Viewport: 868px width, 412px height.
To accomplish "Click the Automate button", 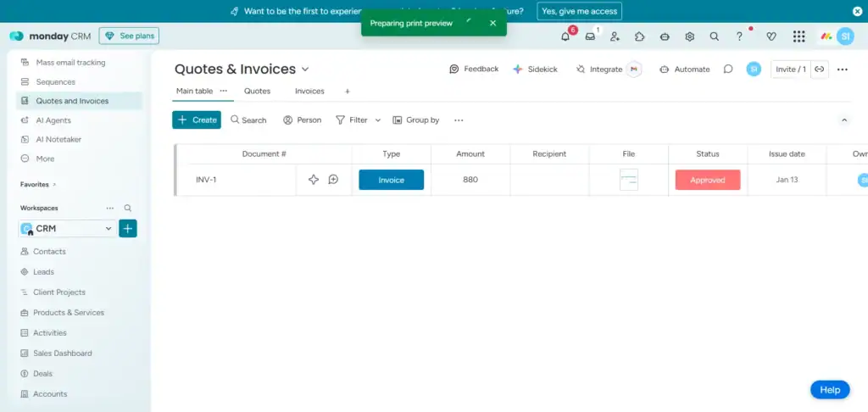I will [x=685, y=70].
